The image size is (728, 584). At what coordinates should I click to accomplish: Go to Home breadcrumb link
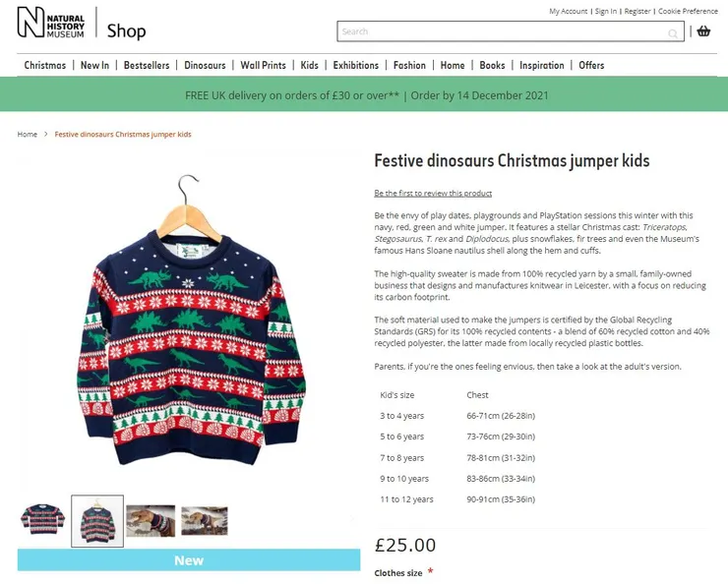click(x=27, y=135)
